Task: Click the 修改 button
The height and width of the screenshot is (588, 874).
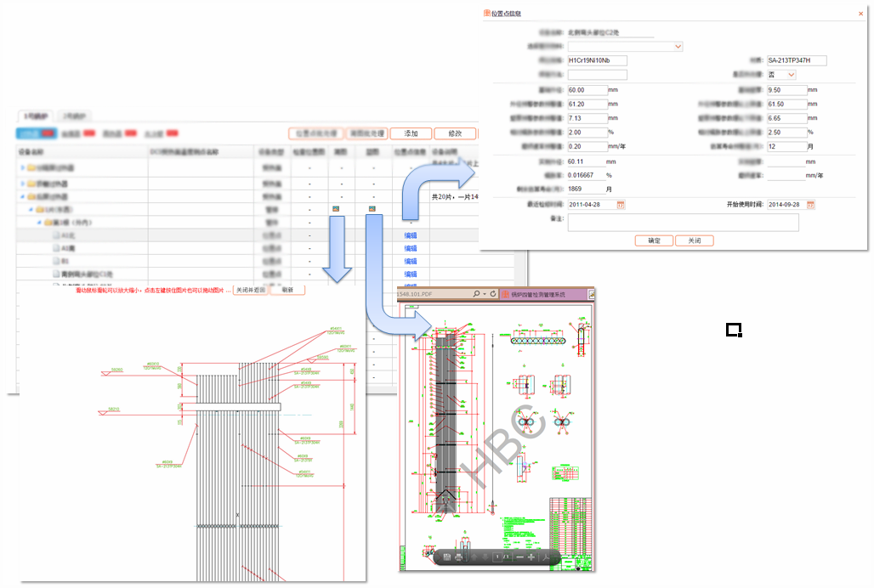Action: point(455,133)
